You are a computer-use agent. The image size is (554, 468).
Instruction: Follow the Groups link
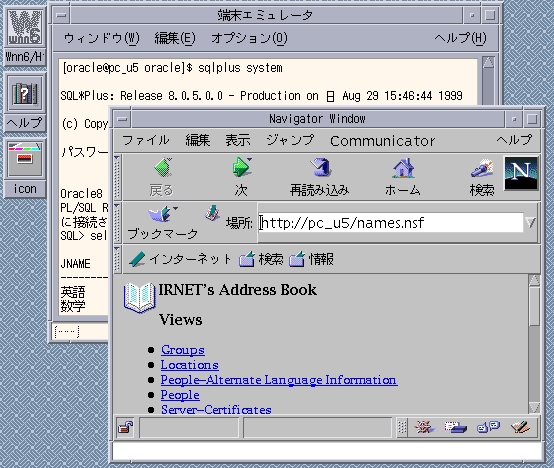183,350
